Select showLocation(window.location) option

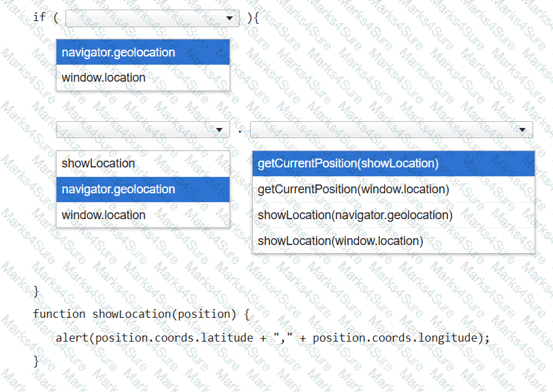pos(394,241)
